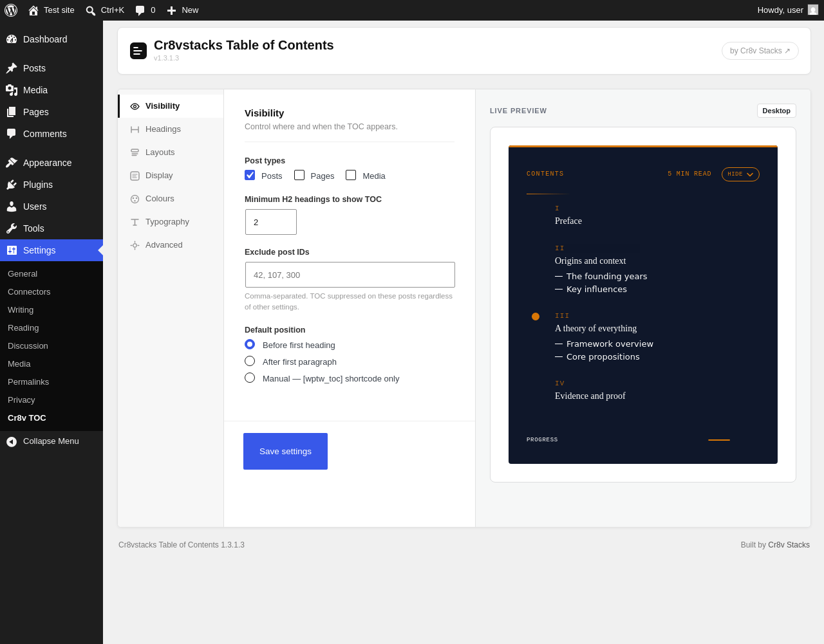The width and height of the screenshot is (824, 644).
Task: Click the user avatar icon
Action: [813, 10]
